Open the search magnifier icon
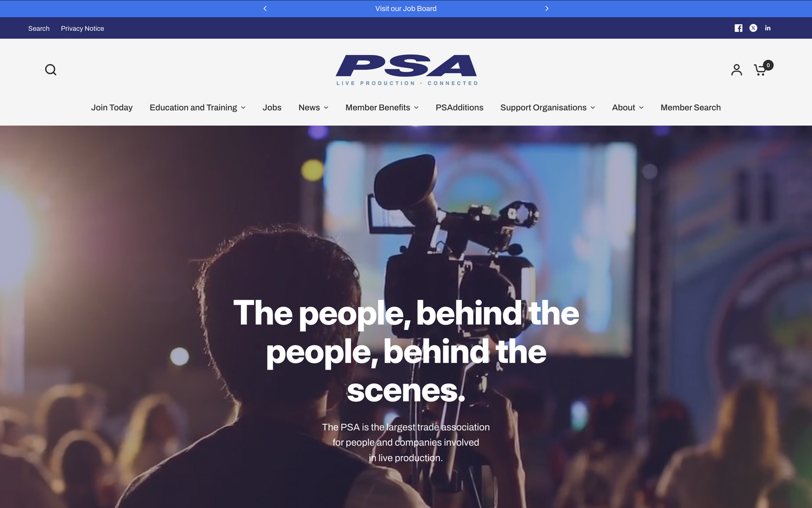 [51, 70]
